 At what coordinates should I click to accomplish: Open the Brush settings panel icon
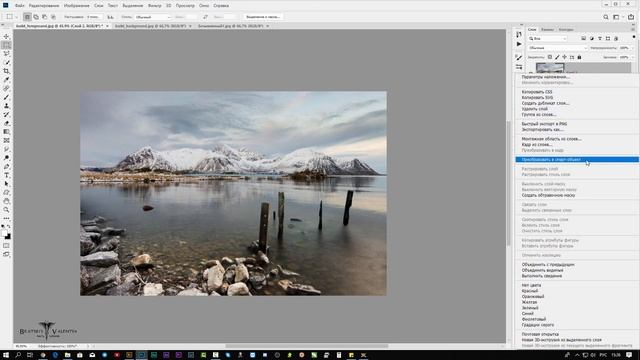519,58
